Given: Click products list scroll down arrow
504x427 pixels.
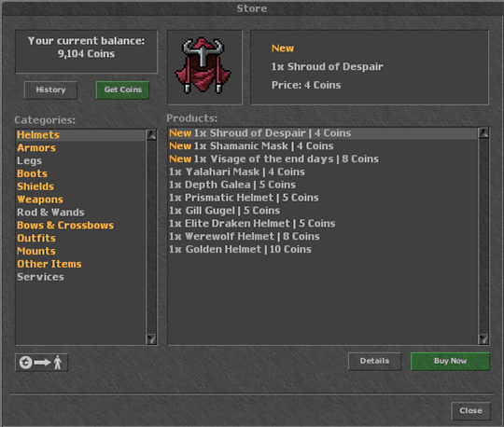Looking at the screenshot, I should click(x=483, y=339).
